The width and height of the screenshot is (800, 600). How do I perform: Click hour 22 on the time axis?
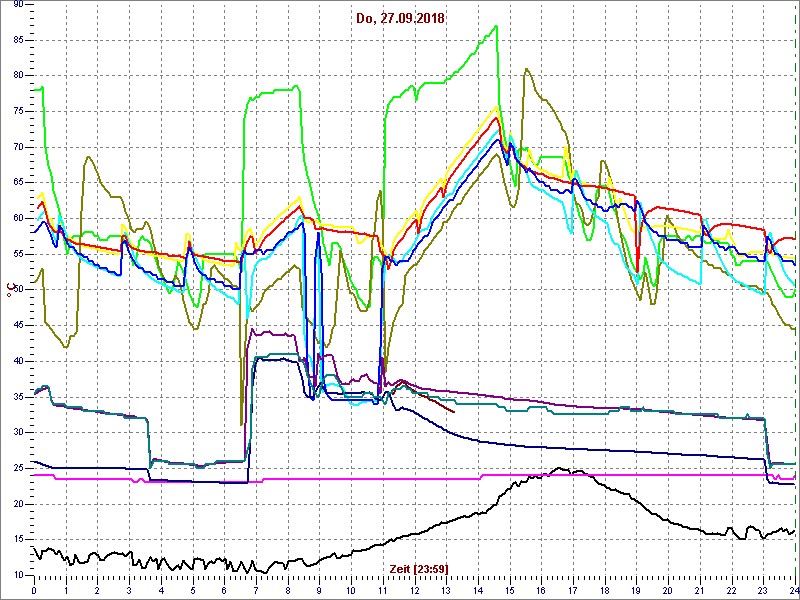[731, 590]
